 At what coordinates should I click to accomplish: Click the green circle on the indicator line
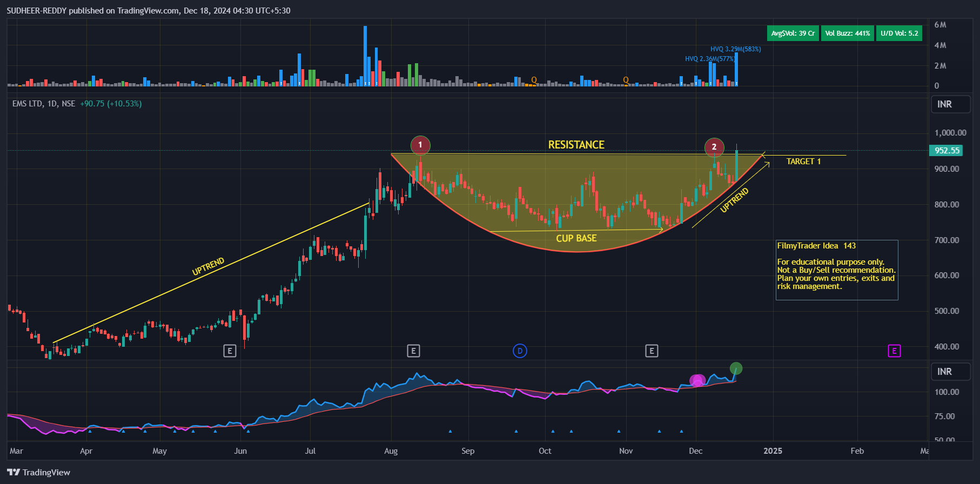click(x=736, y=369)
